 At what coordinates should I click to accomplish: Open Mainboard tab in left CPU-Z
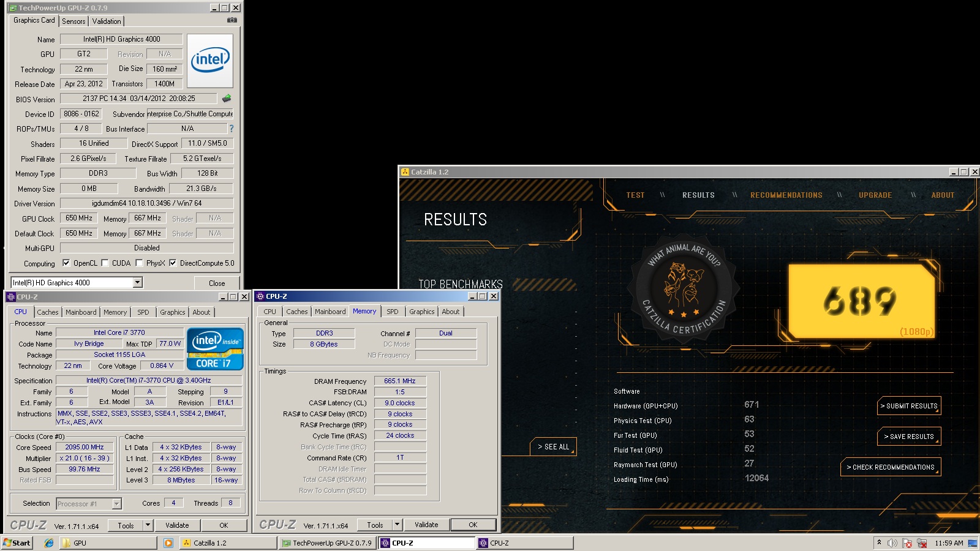point(81,312)
